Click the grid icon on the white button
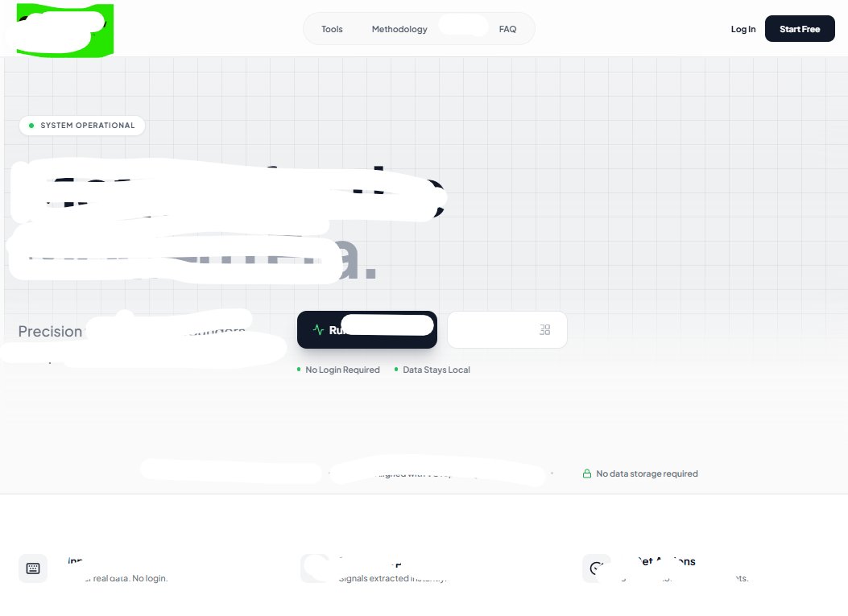 (x=544, y=329)
